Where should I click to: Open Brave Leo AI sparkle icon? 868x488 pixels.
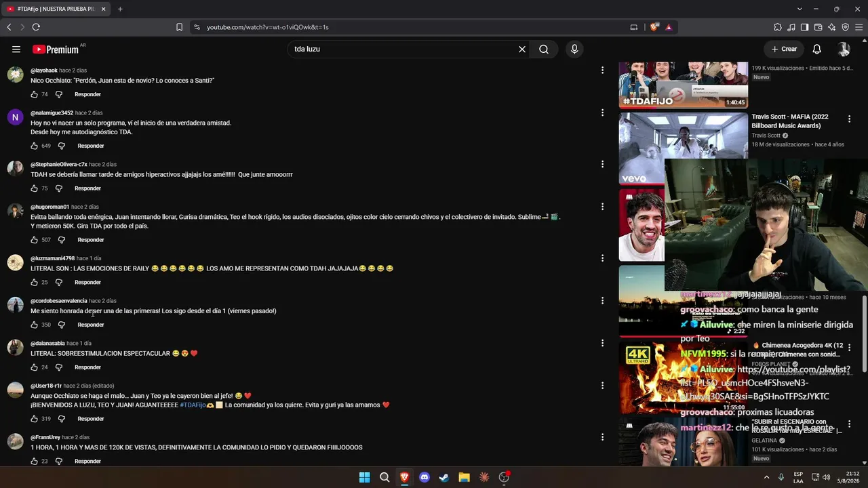coord(832,27)
